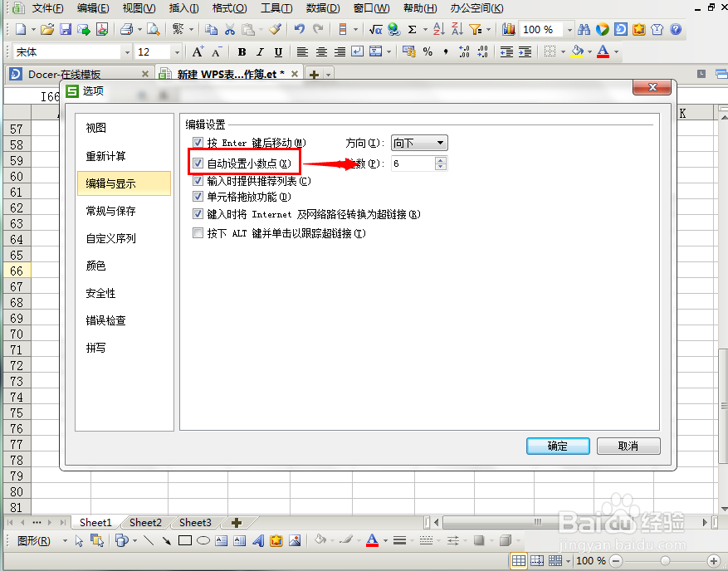Sort descending with Z-A icon
The width and height of the screenshot is (728, 571).
[x=457, y=29]
